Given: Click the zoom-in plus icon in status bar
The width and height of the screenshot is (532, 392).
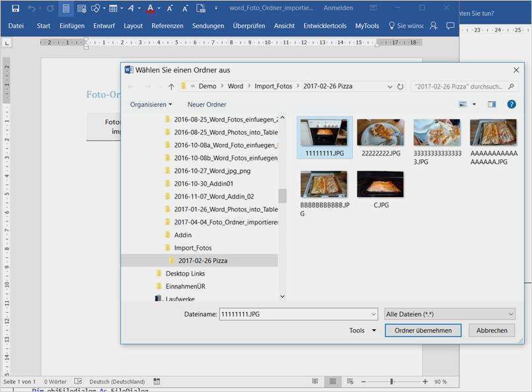Looking at the screenshot, I should [x=425, y=381].
